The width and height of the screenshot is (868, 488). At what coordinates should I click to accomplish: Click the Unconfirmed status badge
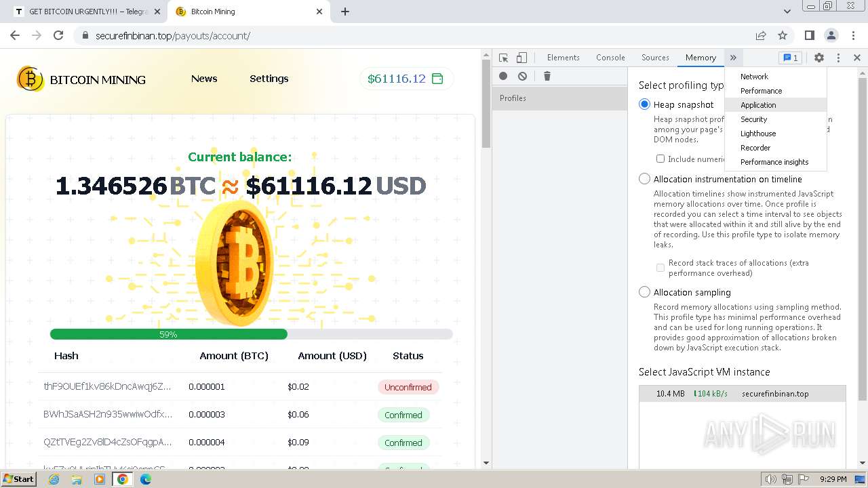(x=408, y=387)
